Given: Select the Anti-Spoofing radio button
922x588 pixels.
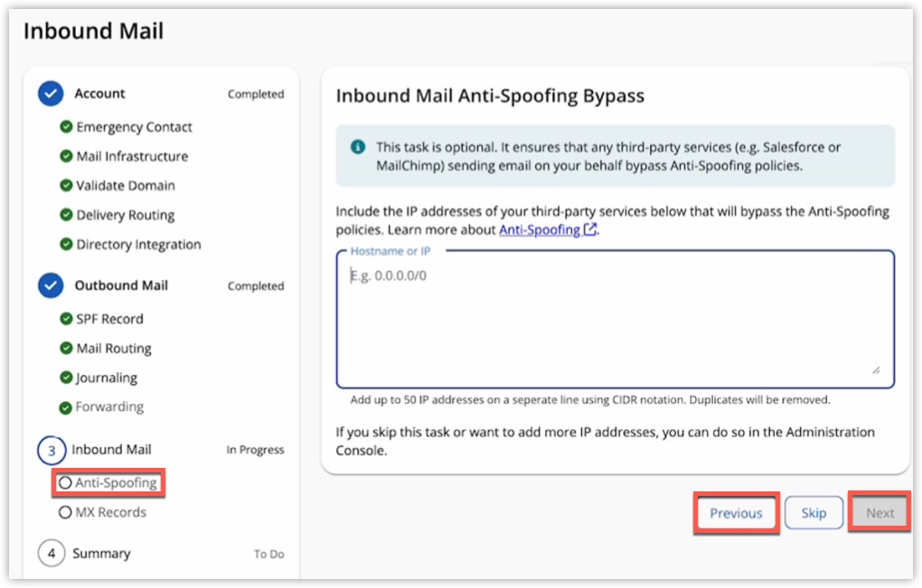Looking at the screenshot, I should pos(64,482).
